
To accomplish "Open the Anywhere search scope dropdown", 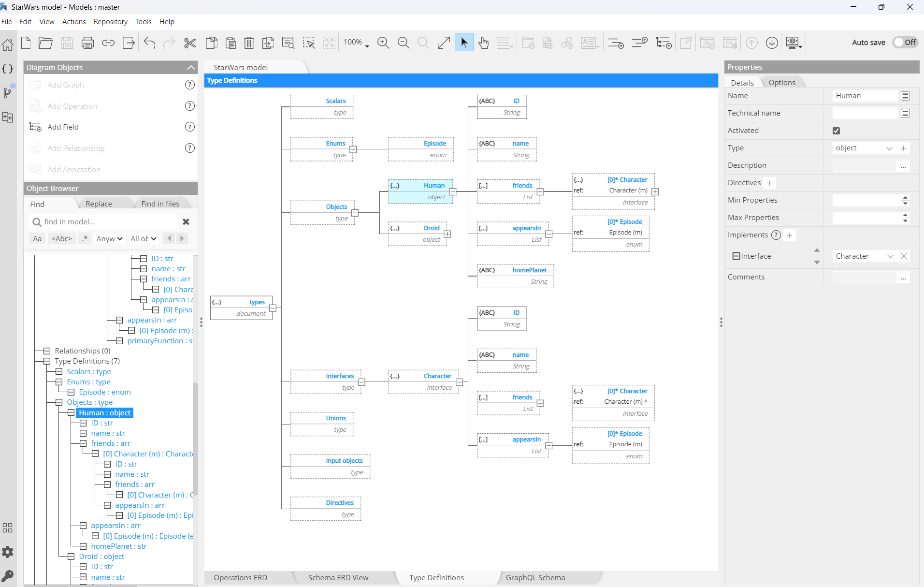I will (109, 238).
